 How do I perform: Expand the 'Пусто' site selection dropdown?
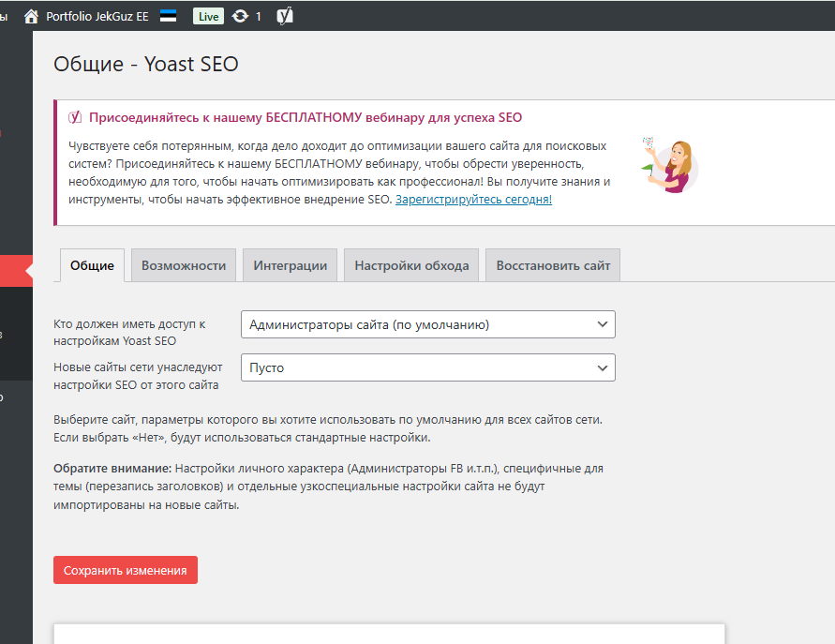[x=428, y=367]
